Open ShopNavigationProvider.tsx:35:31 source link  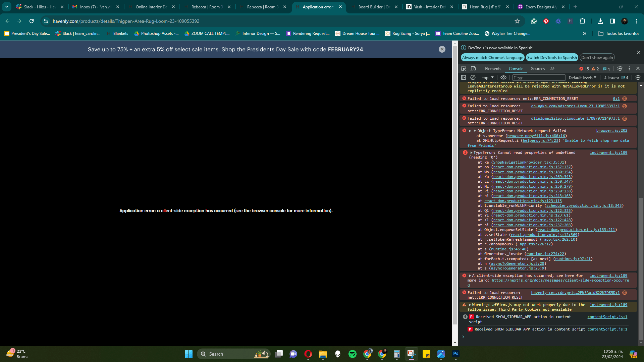529,162
